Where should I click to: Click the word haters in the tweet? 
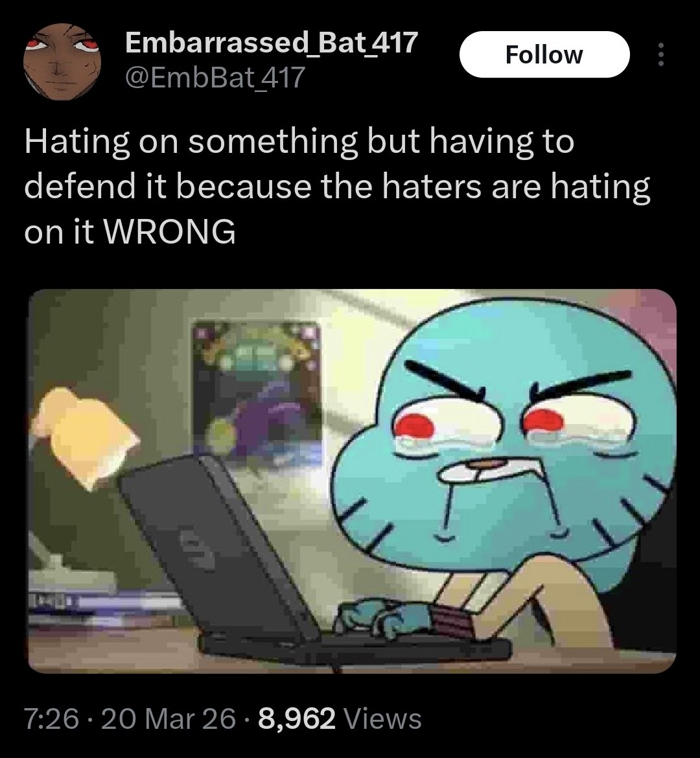(432, 187)
